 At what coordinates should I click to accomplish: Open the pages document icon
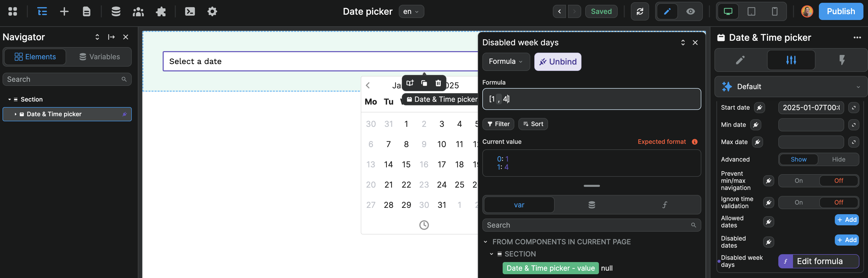point(87,11)
